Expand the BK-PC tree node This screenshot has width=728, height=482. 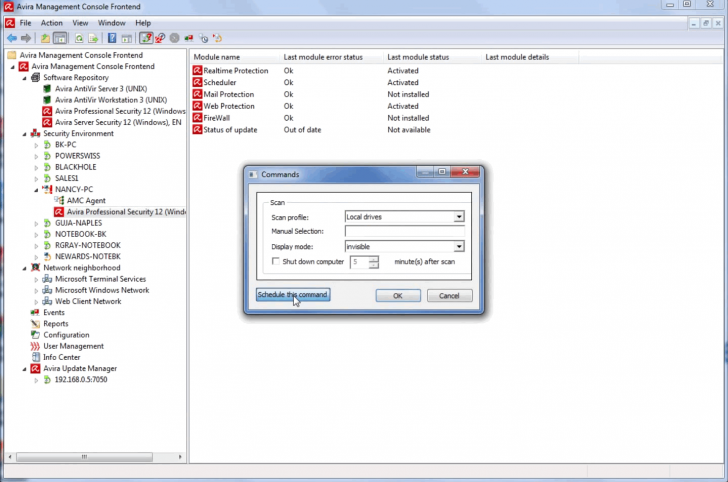coord(36,145)
